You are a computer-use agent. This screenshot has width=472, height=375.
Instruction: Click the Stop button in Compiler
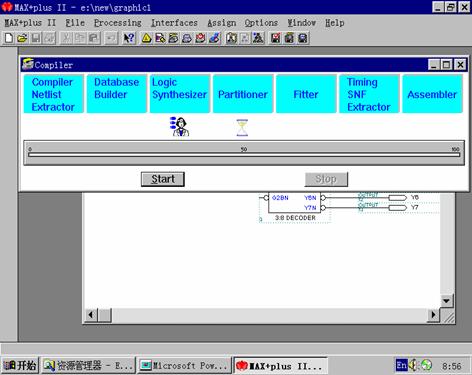(326, 179)
